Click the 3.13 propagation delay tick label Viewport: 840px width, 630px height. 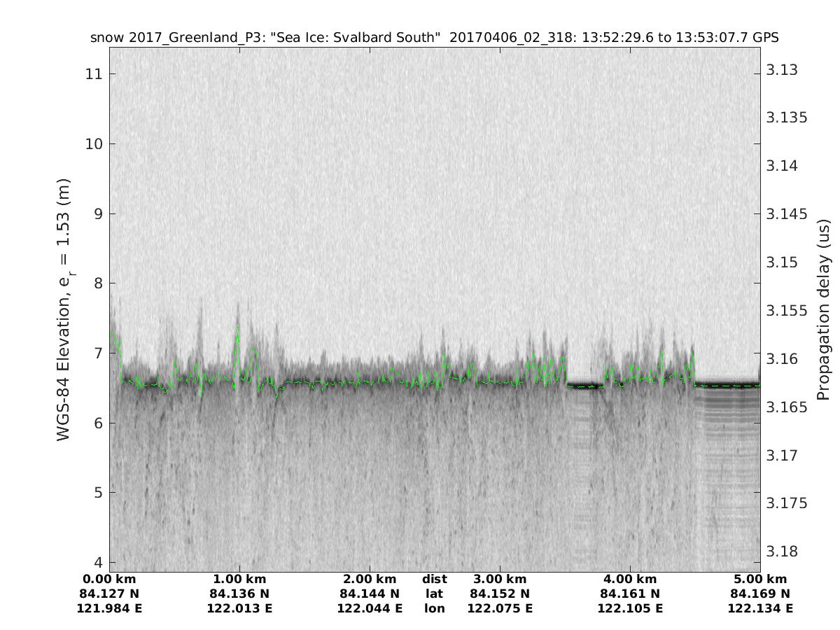782,69
